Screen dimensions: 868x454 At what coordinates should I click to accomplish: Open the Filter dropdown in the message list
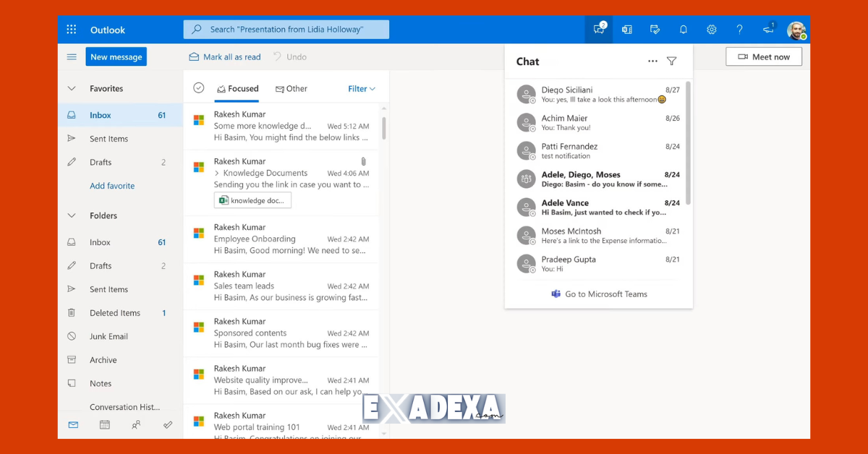pyautogui.click(x=360, y=88)
